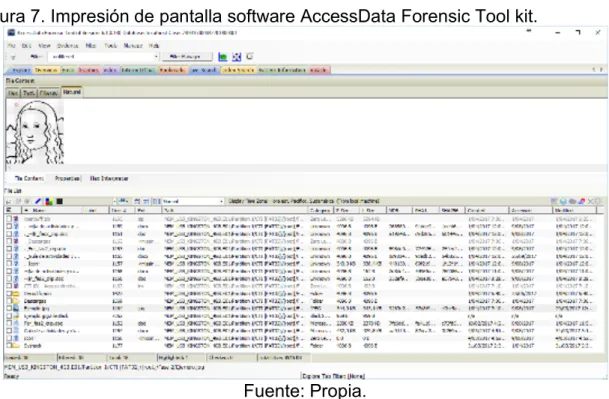Click the refresh icon right of Filter Manager

click(250, 57)
